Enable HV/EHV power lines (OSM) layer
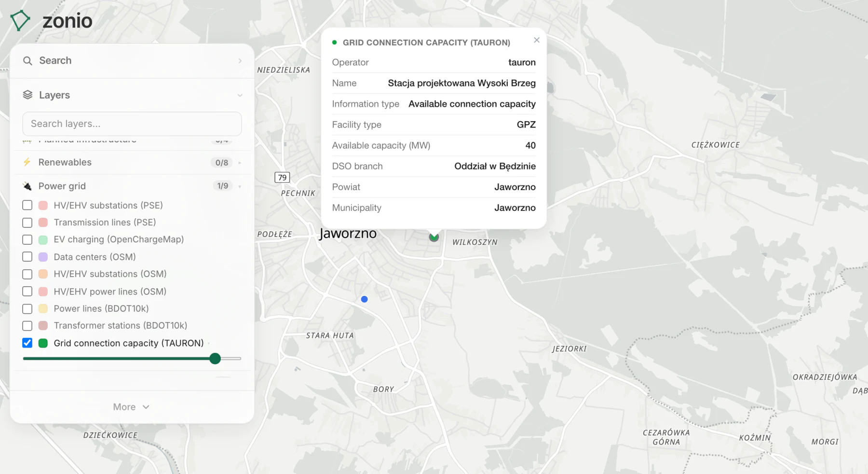This screenshot has width=868, height=474. click(27, 292)
